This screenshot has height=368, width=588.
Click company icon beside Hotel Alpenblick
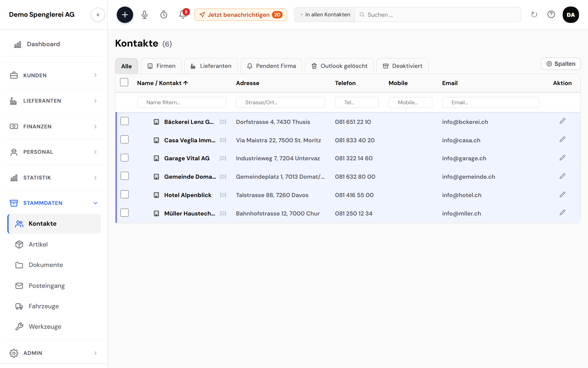tap(156, 195)
